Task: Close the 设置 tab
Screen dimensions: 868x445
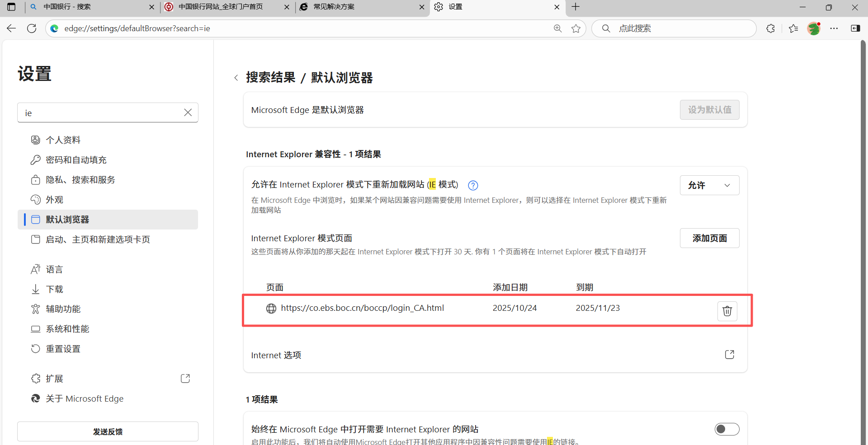Action: click(557, 7)
